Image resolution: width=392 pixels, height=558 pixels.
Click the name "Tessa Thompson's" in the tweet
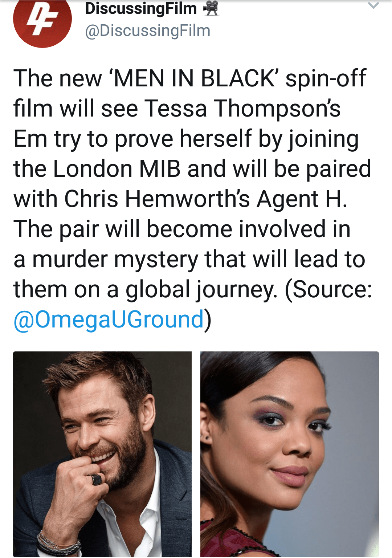click(242, 109)
